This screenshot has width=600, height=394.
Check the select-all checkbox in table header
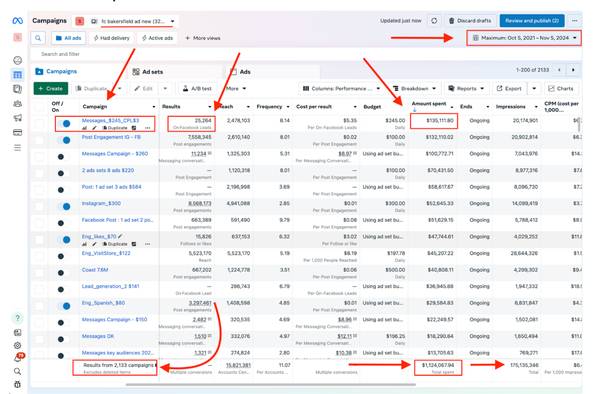click(39, 107)
